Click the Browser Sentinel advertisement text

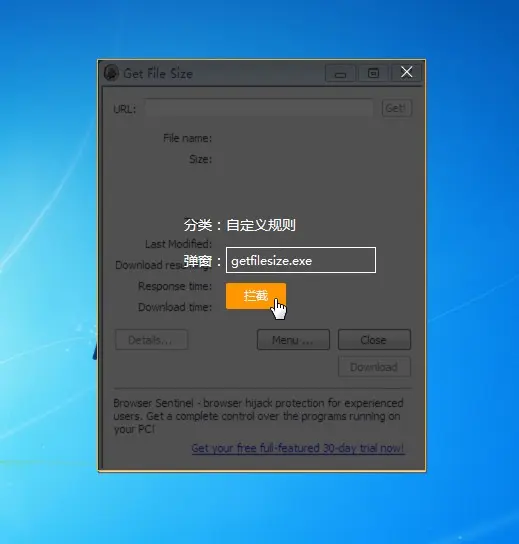[x=258, y=416]
